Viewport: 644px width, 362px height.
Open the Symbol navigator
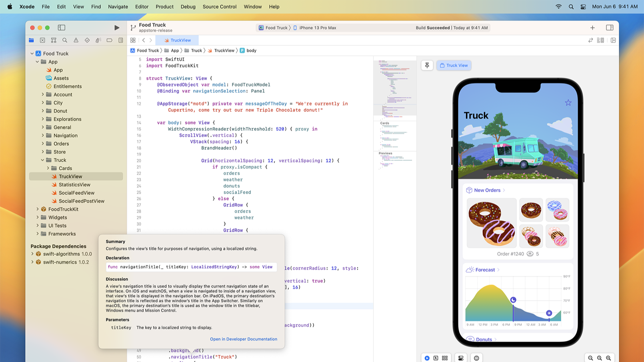[x=54, y=40]
